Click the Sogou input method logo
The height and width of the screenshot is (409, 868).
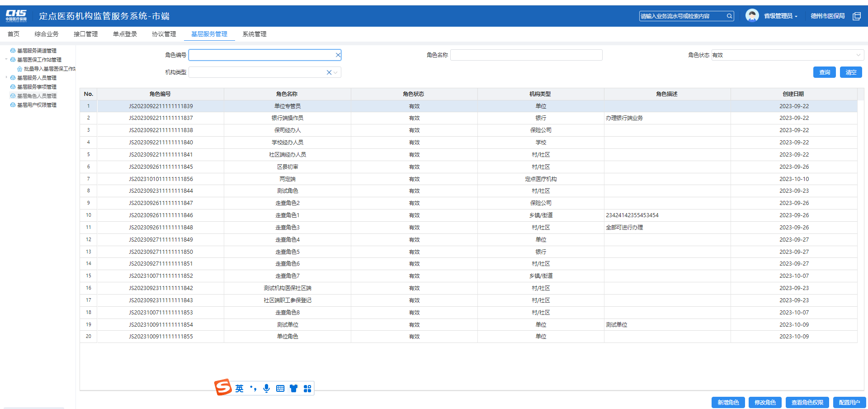tap(223, 388)
